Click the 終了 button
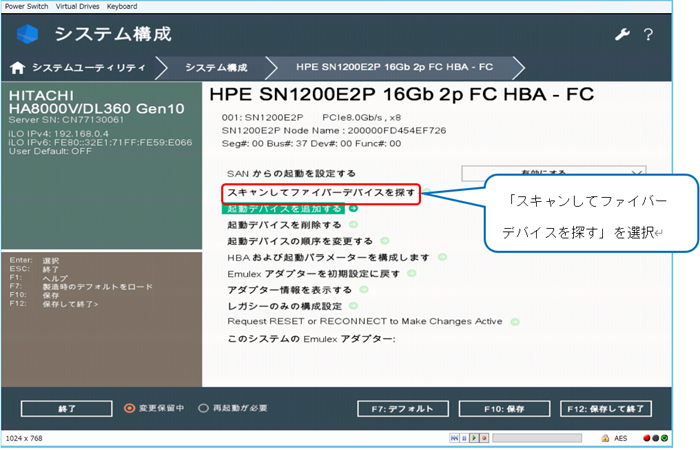 click(x=67, y=408)
